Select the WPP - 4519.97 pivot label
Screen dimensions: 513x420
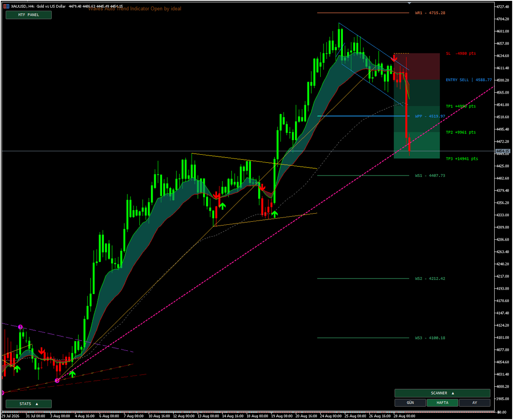(x=430, y=116)
